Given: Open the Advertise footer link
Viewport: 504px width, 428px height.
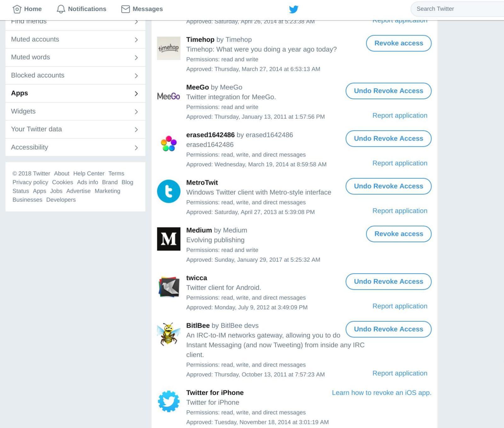Looking at the screenshot, I should click(x=78, y=191).
